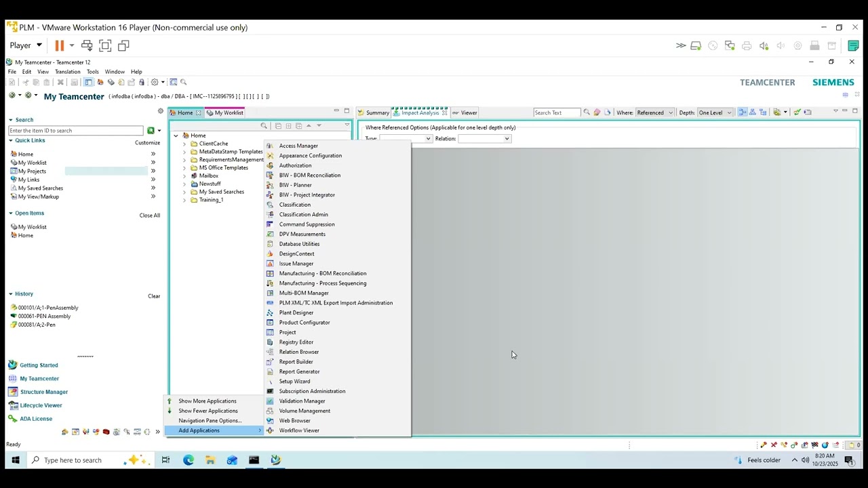This screenshot has height=488, width=868.
Task: Expand the Training_1 folder
Action: [x=184, y=200]
